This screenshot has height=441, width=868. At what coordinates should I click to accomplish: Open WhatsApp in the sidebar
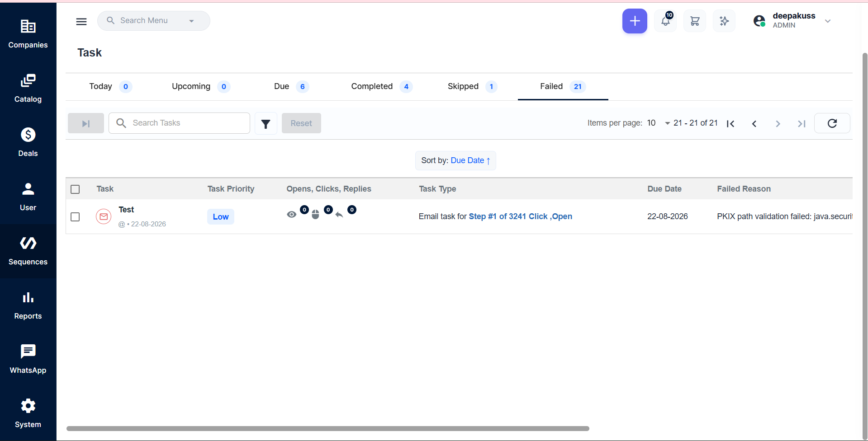pyautogui.click(x=28, y=359)
